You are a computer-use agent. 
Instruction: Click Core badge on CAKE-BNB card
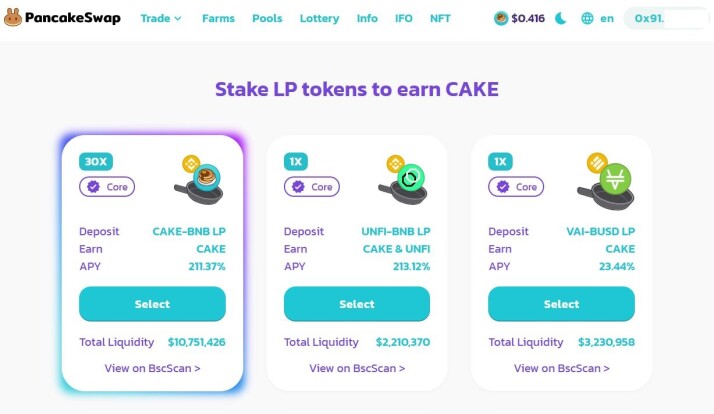pos(107,186)
